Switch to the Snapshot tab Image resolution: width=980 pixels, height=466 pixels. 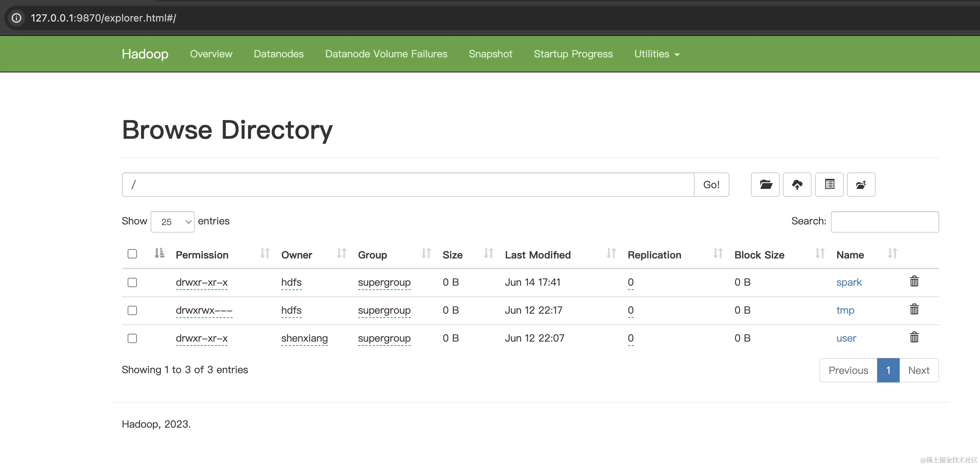(x=490, y=54)
